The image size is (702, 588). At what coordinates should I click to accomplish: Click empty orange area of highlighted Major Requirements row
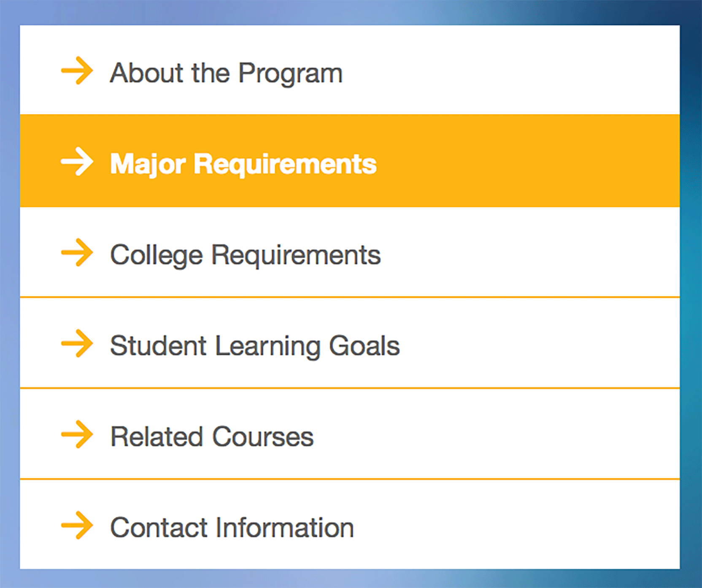527,161
